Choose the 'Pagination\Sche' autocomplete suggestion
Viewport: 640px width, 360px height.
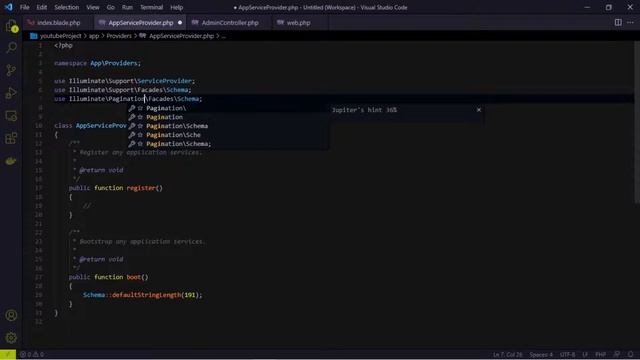tap(229, 135)
